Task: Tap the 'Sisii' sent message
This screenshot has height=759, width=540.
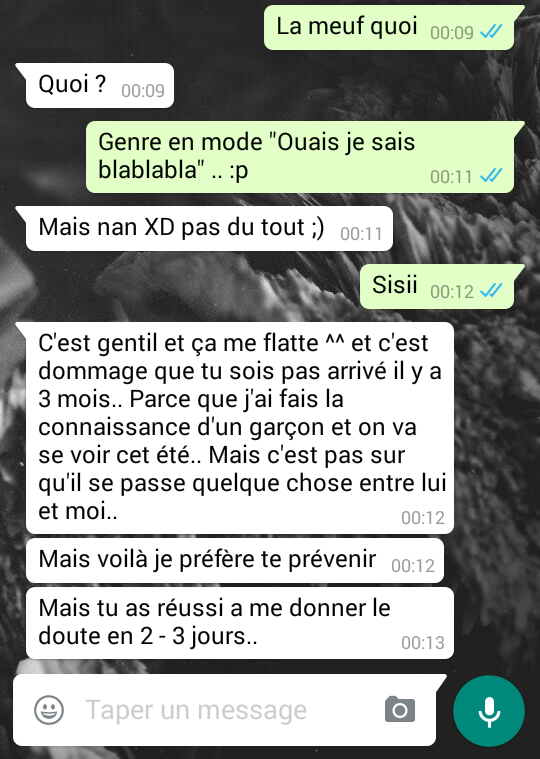Action: click(437, 286)
